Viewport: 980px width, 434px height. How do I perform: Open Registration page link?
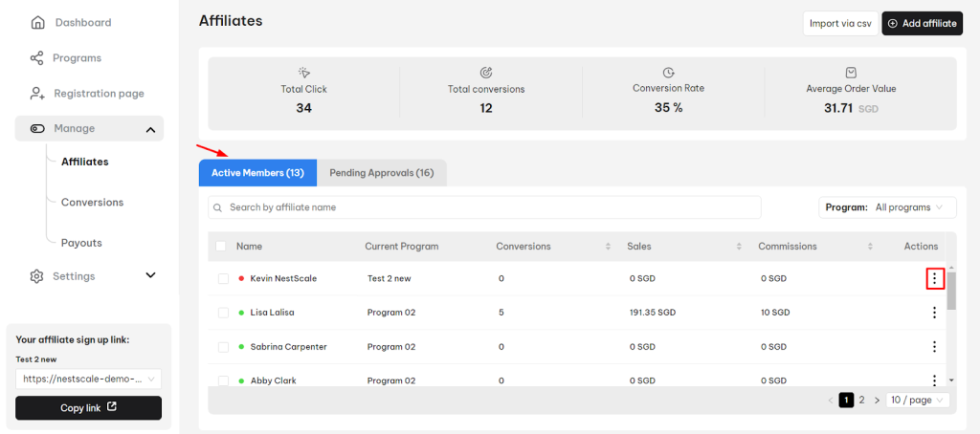click(99, 94)
